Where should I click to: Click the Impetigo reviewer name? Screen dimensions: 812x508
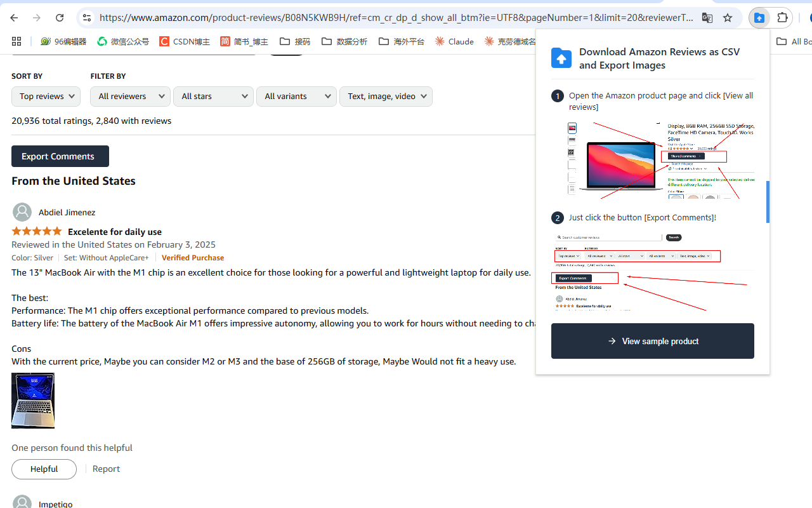click(56, 504)
